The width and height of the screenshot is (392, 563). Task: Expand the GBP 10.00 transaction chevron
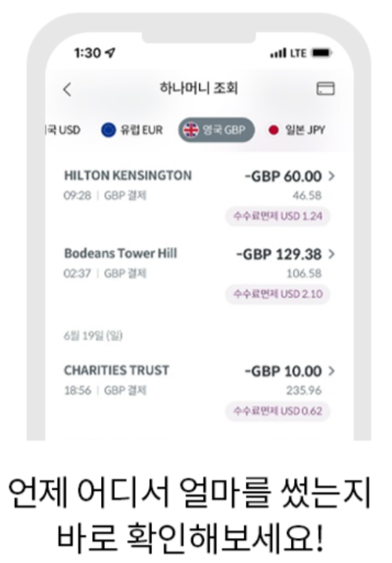[x=332, y=371]
